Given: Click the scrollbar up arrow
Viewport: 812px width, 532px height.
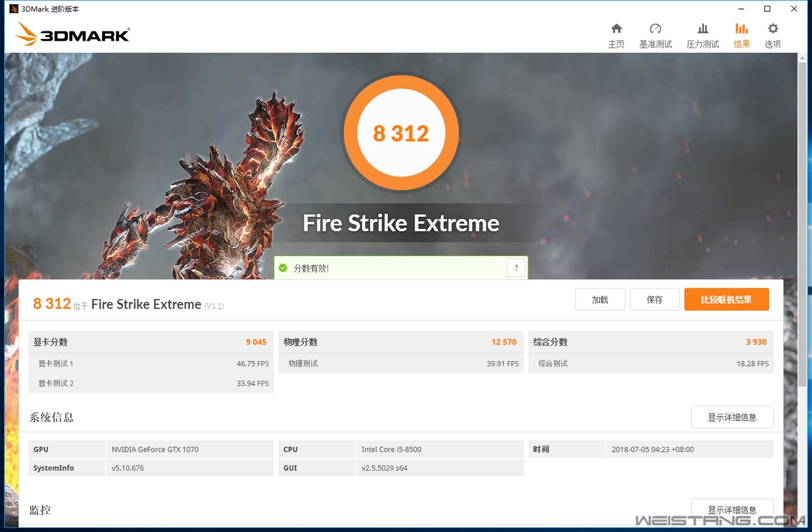Looking at the screenshot, I should pos(802,57).
